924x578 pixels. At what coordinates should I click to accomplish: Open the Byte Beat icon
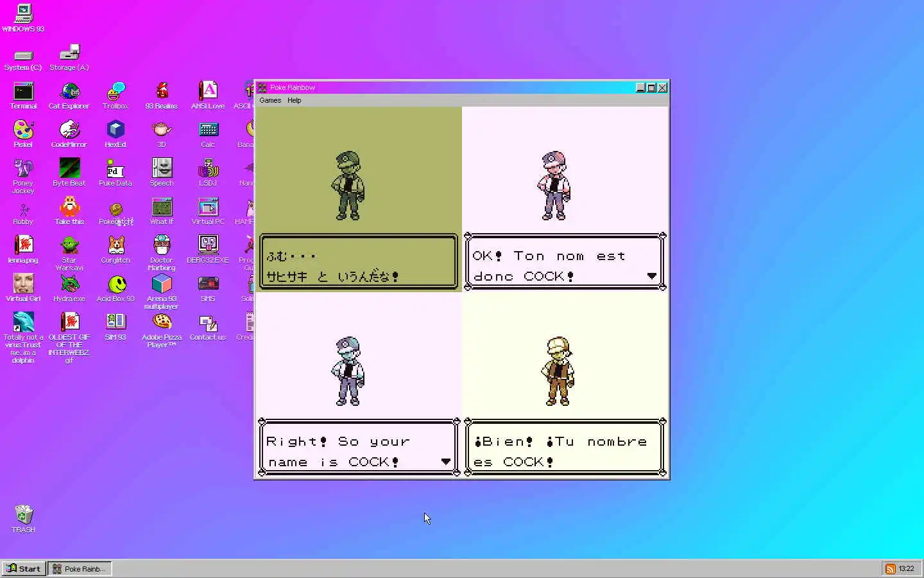pos(69,173)
